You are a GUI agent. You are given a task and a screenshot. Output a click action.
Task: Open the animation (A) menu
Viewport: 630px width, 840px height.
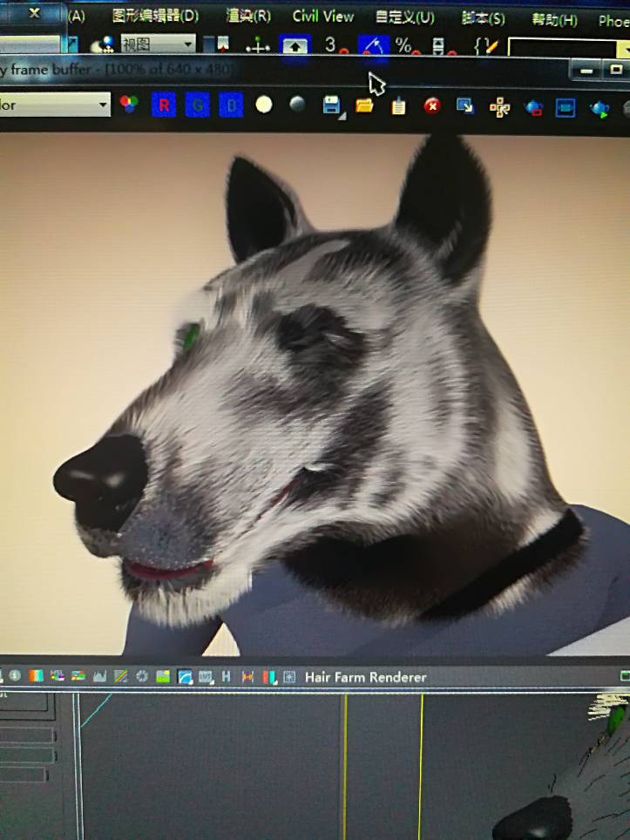pos(77,16)
